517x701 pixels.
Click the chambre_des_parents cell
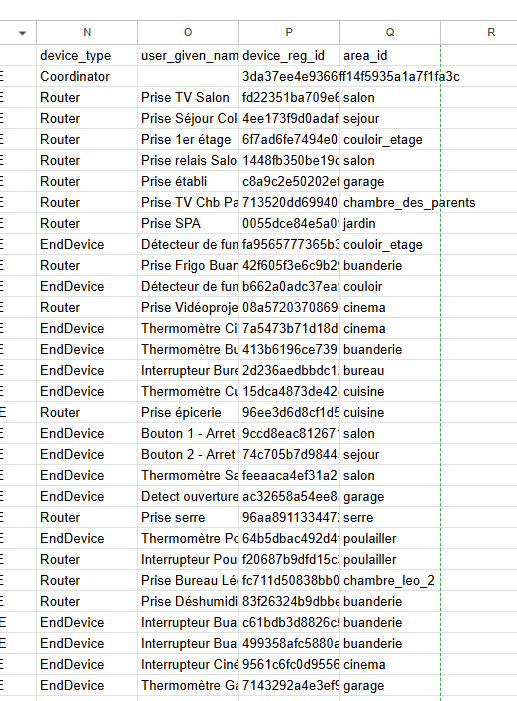[x=390, y=203]
